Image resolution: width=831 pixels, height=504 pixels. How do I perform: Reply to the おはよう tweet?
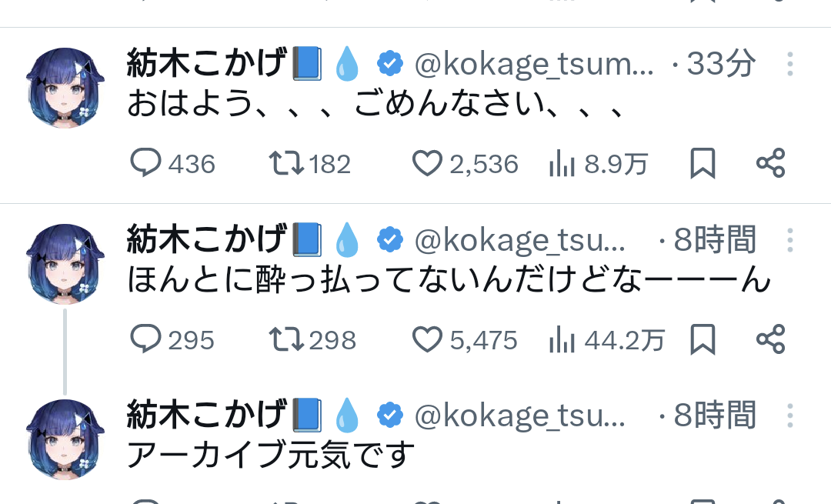[x=146, y=163]
